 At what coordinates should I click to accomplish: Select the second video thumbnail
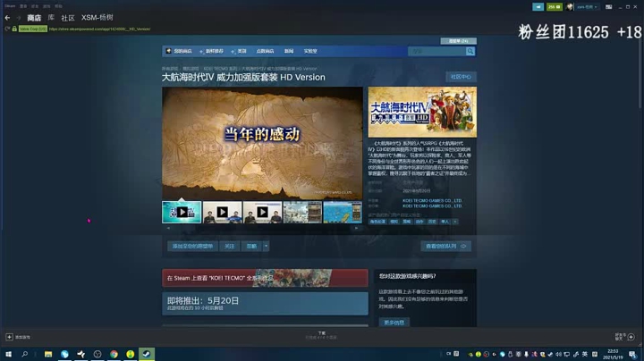pyautogui.click(x=222, y=212)
